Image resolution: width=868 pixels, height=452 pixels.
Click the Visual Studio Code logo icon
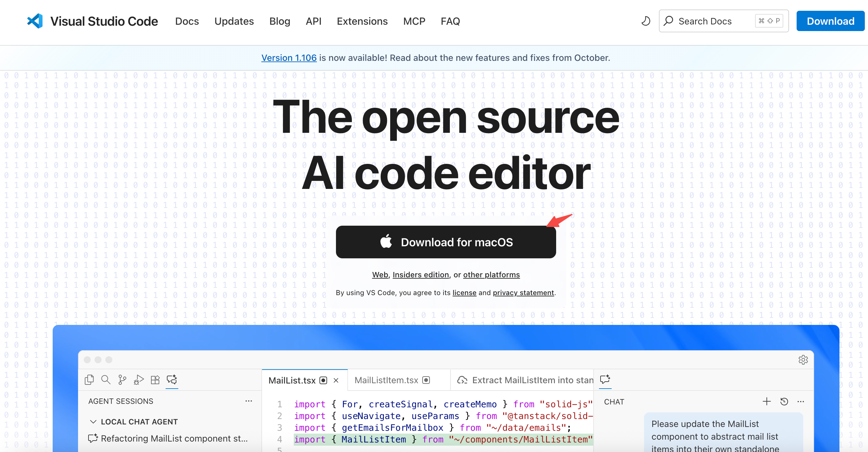(35, 21)
